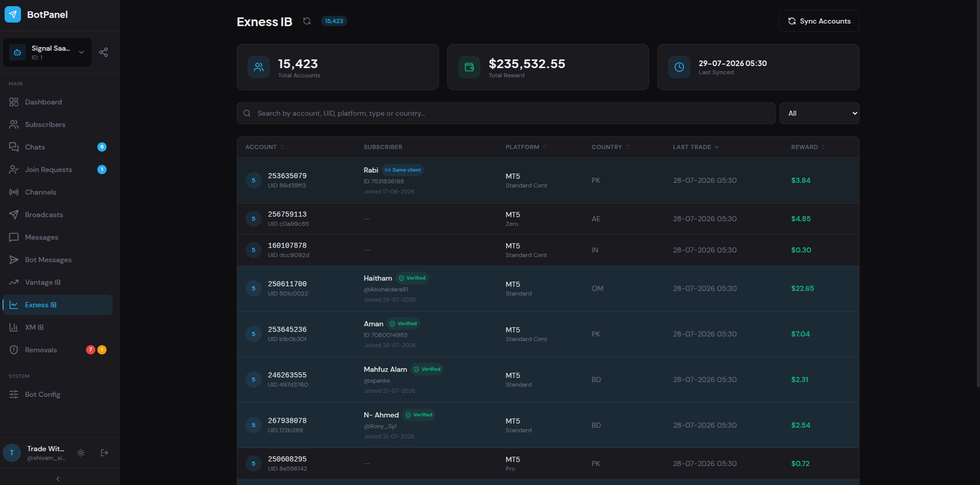
Task: Click the reward value $7.04
Action: click(801, 334)
